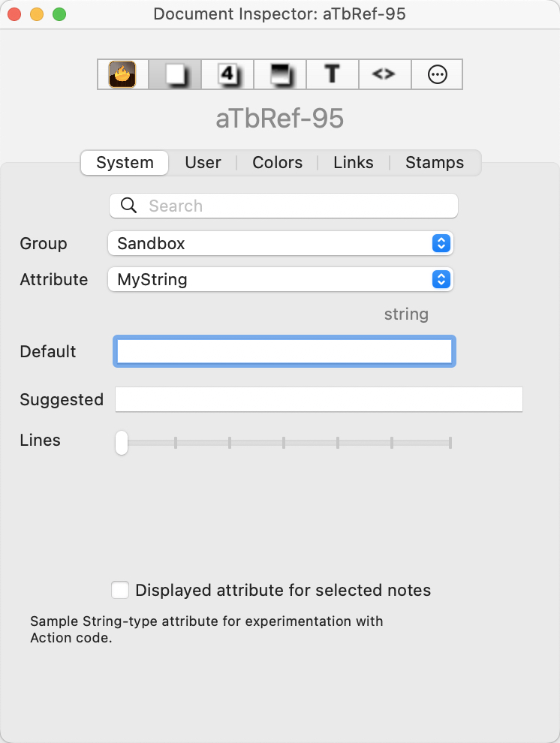Go to the Links tab
Screen dimensions: 560x743
tap(354, 163)
